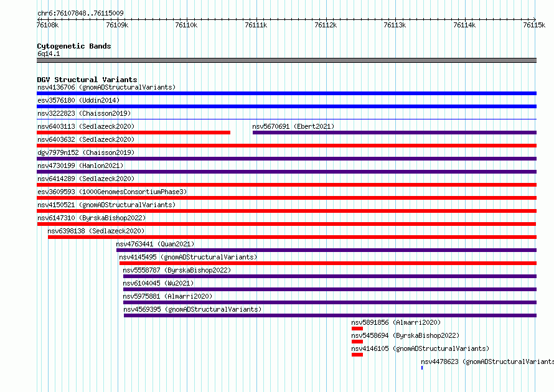
Task: Open nsv6403632 (Sedlazeck2020) label
Action: [x=86, y=139]
